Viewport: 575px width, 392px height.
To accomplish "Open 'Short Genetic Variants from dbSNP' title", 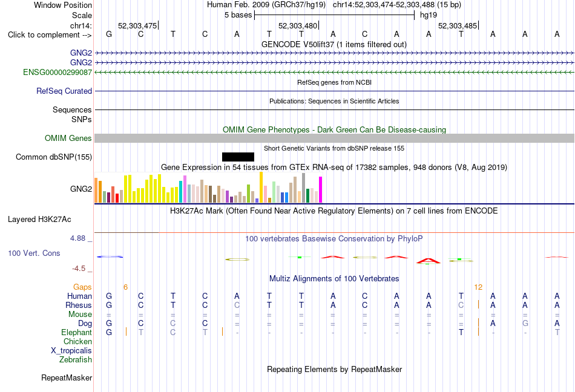I will pyautogui.click(x=334, y=148).
